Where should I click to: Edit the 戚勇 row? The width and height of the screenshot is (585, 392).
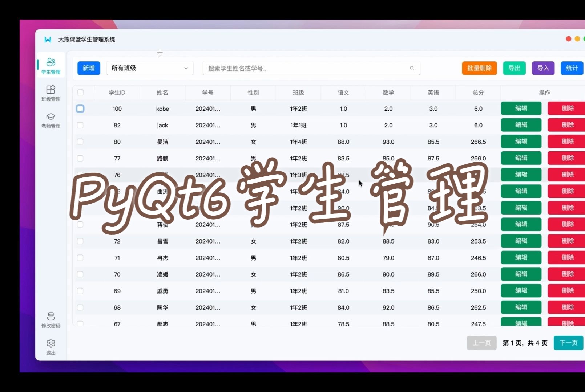[521, 290]
